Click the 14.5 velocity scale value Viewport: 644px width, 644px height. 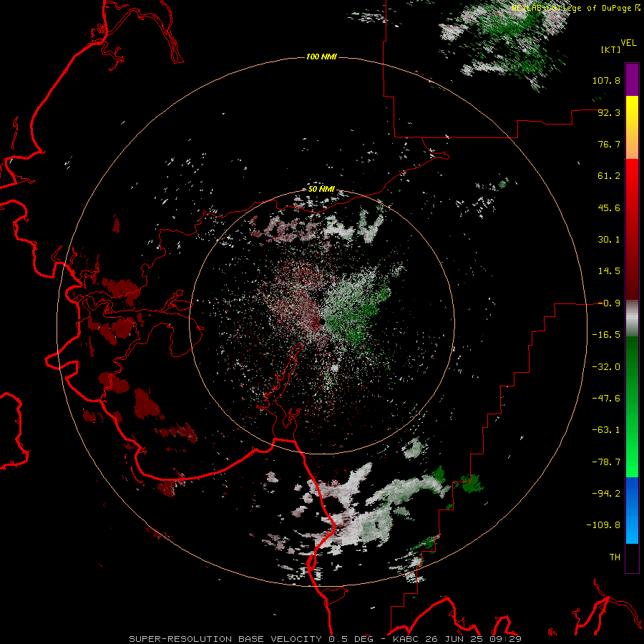[x=609, y=271]
